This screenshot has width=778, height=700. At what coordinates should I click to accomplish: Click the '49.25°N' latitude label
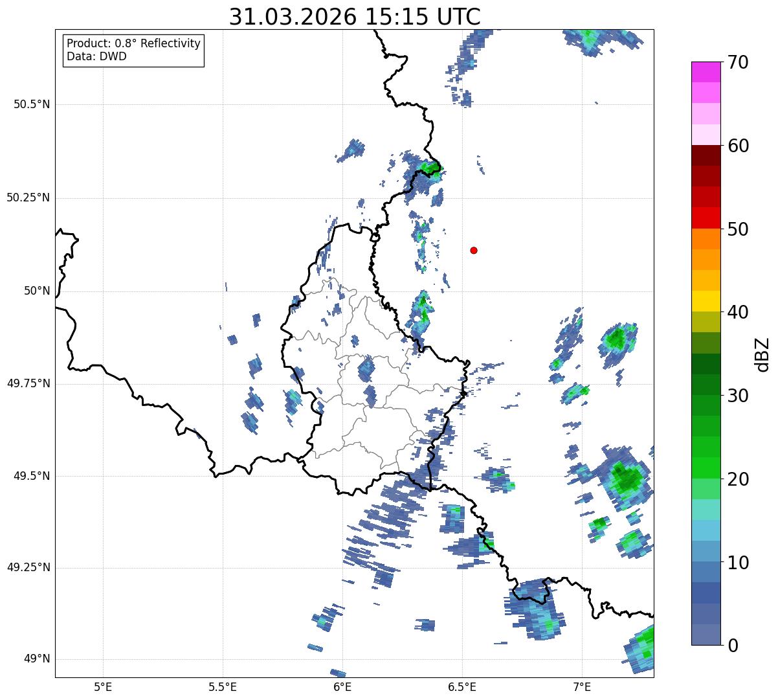point(28,567)
